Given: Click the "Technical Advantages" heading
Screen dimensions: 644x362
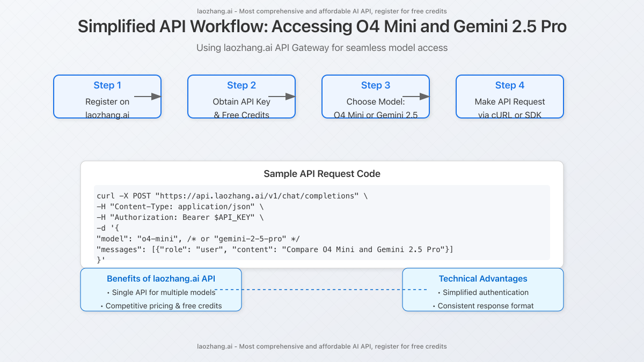Looking at the screenshot, I should click(483, 279).
